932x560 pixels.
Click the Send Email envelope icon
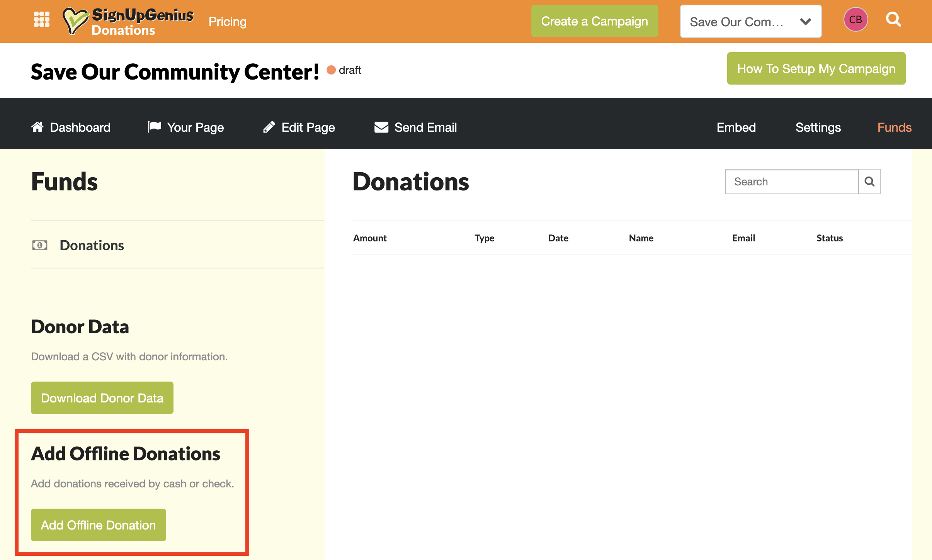pyautogui.click(x=381, y=127)
